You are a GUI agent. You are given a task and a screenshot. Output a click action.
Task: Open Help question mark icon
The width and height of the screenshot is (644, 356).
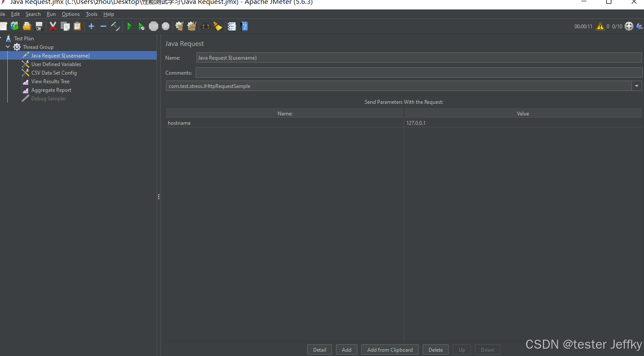244,26
